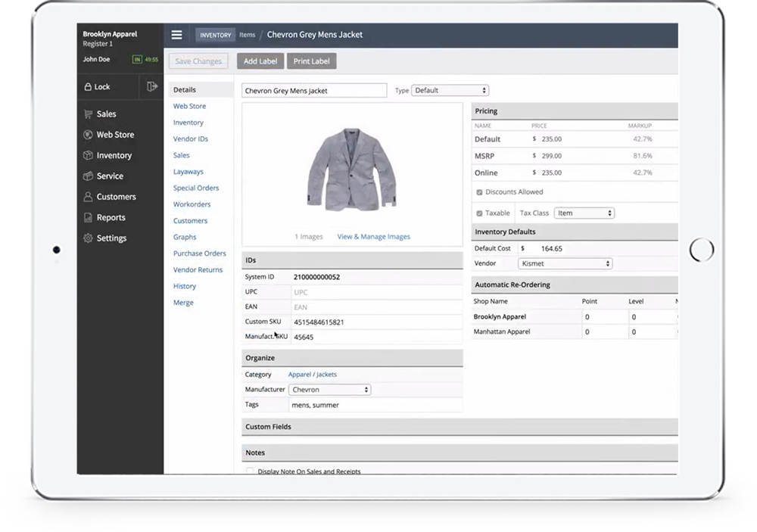Click the grey jacket product image
The image size is (757, 532).
(352, 169)
